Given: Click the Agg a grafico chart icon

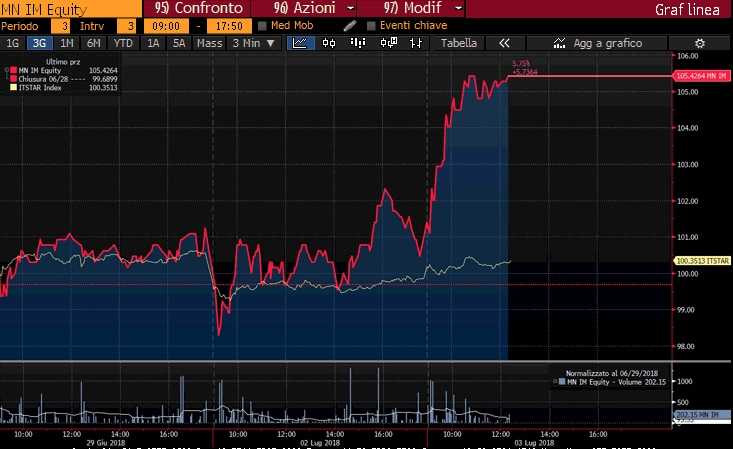Looking at the screenshot, I should 559,43.
